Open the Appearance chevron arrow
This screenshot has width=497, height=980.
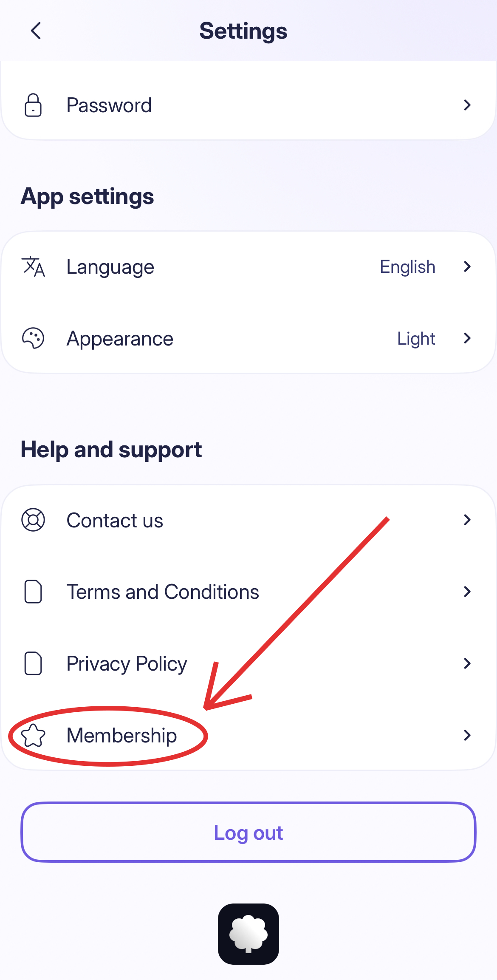pyautogui.click(x=467, y=339)
